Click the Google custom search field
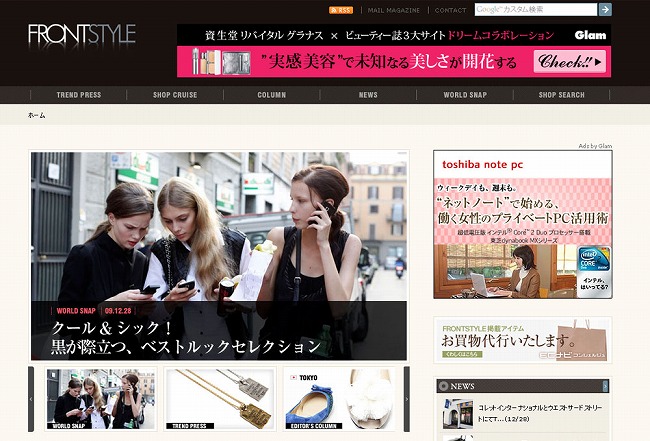Viewport: 650px width, 441px height. [x=535, y=10]
